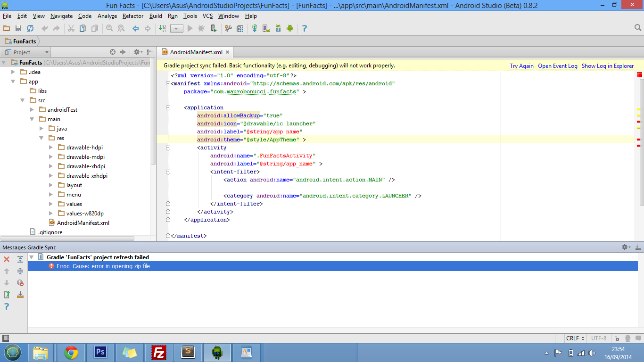Open the Build menu
Viewport: 644px width, 362px height.
pos(156,16)
